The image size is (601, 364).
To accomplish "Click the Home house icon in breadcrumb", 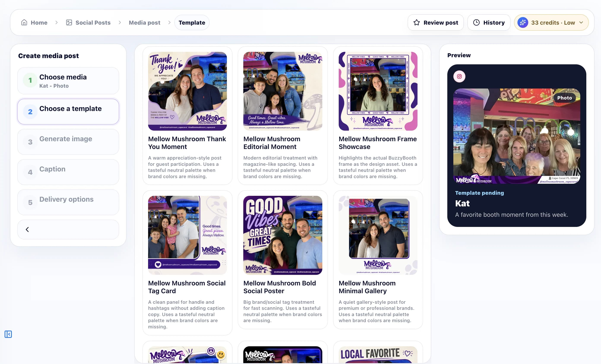I will [24, 22].
